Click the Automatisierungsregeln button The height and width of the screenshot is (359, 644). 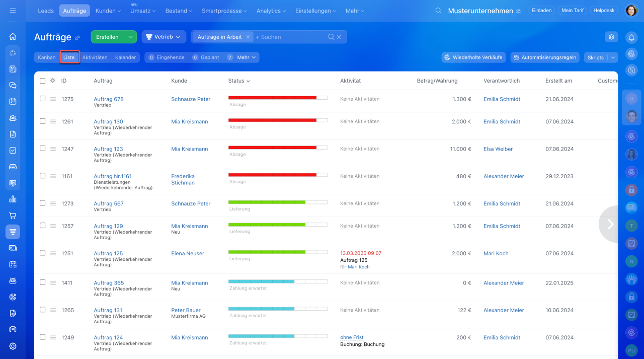click(544, 57)
